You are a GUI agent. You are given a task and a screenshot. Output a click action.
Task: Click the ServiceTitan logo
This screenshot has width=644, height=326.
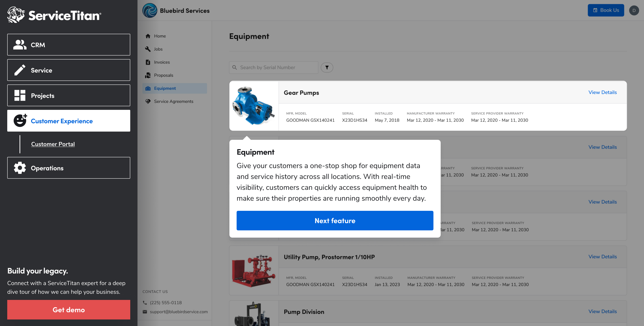click(x=54, y=15)
